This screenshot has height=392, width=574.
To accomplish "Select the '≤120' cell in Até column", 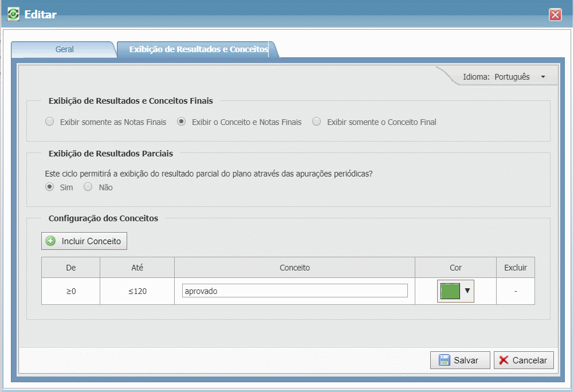I will [x=137, y=291].
